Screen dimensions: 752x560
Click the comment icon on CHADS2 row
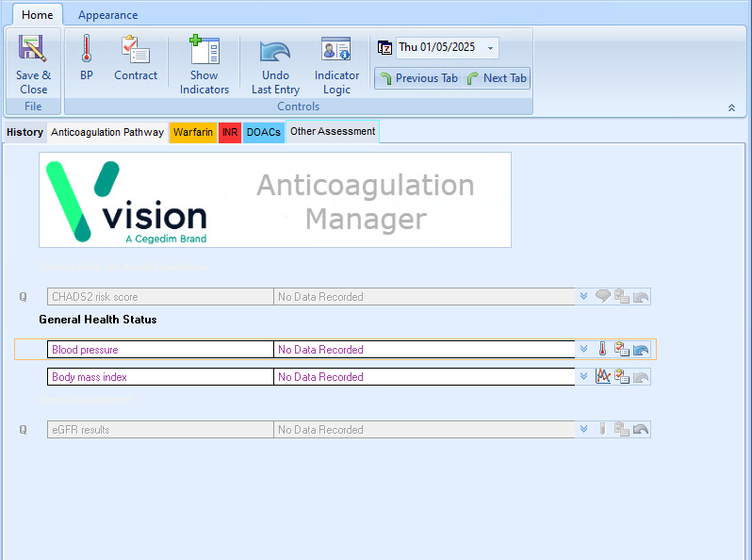[603, 296]
